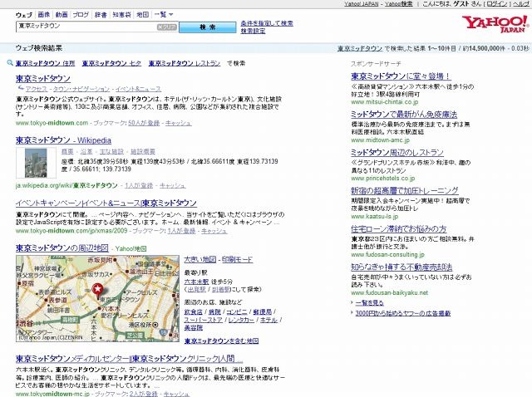Viewport: 532px width, 397px height.
Task: Open 東京ミッドタウンを含む地図 link
Action: (221, 341)
